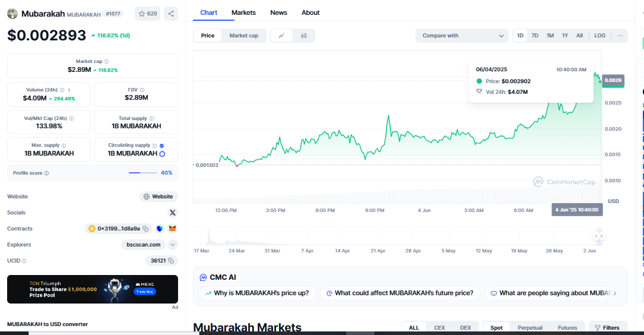Open the Volume (24h) info icon
Screen dimensions: 644x335
[62, 90]
